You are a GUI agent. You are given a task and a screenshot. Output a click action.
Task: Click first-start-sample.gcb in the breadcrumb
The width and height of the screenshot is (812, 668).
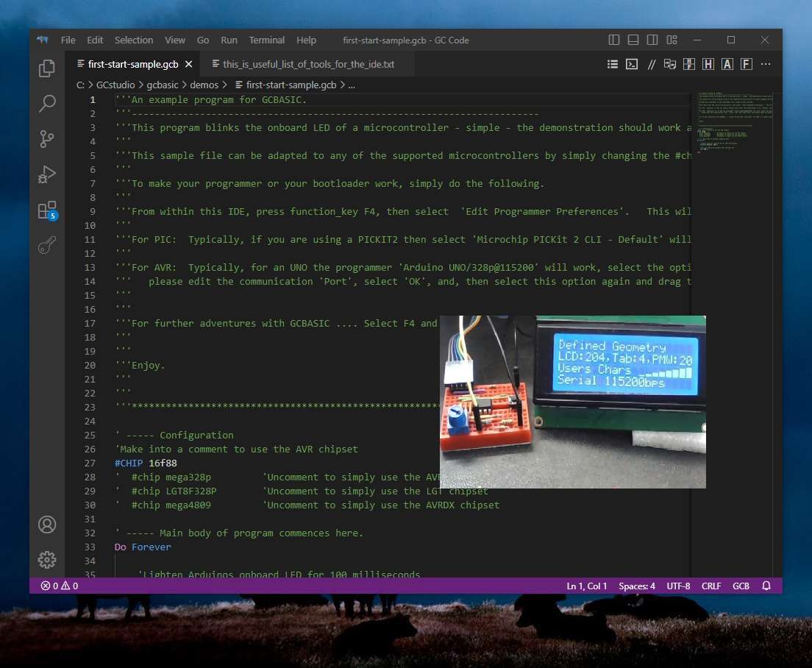[x=285, y=85]
